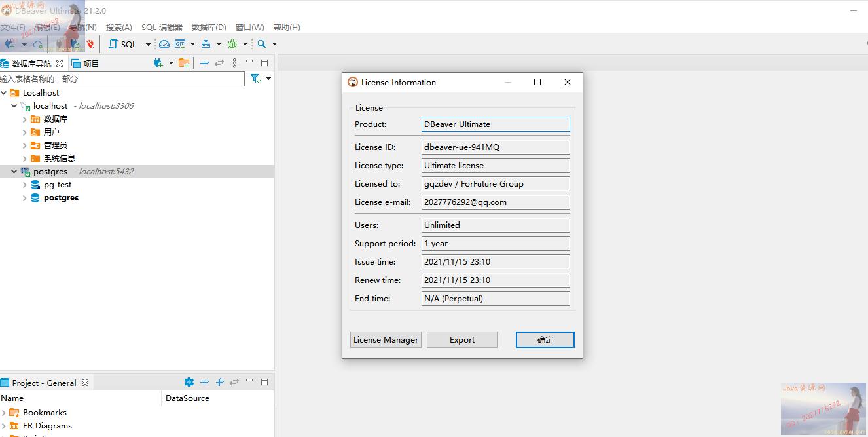
Task: Maximize the Project - General panel
Action: click(264, 382)
